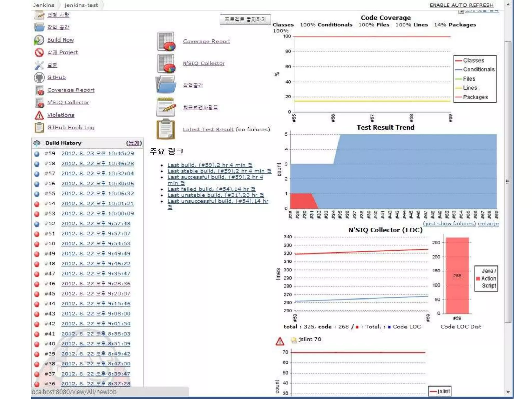Click the red Delete Project icon

coord(39,52)
